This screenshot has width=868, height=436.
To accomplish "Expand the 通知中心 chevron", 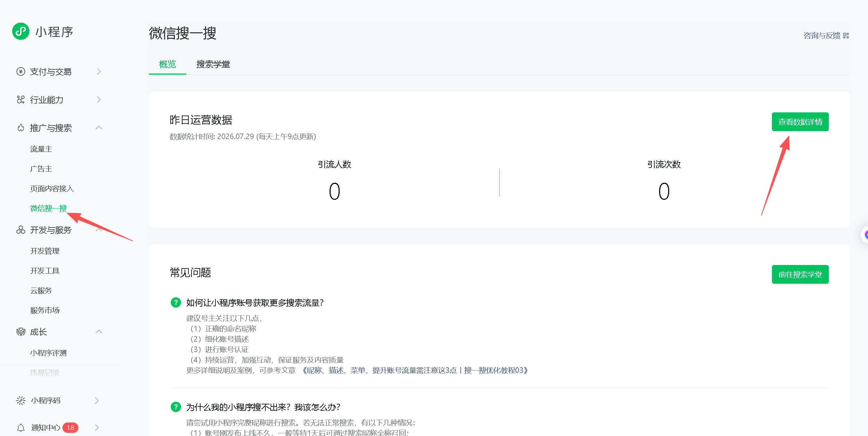I will point(97,428).
